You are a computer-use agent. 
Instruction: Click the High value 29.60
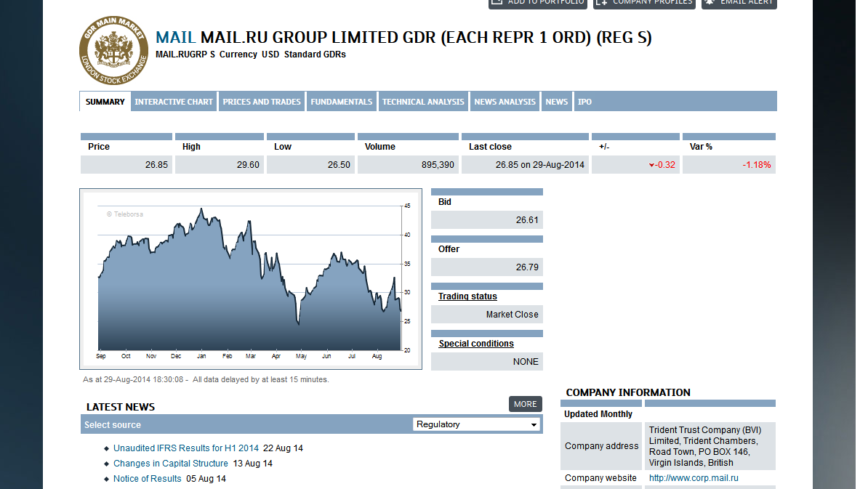pos(248,165)
